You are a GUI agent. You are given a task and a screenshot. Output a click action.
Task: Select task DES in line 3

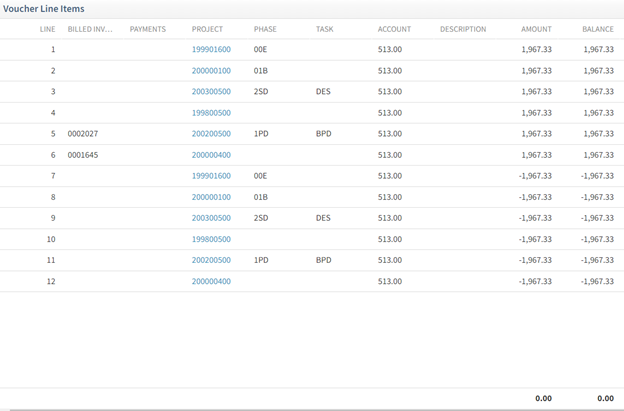[323, 92]
